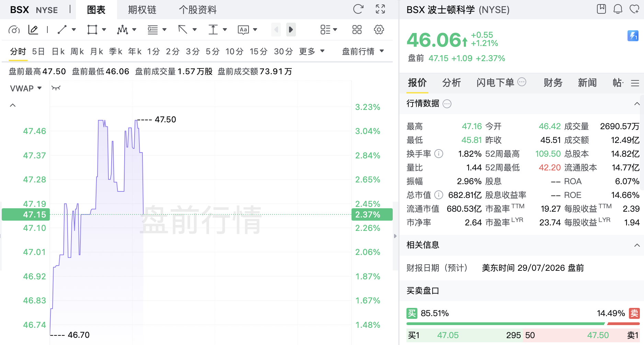Image resolution: width=644 pixels, height=345 pixels.
Task: Select the 1分 timeframe
Action: pos(153,51)
